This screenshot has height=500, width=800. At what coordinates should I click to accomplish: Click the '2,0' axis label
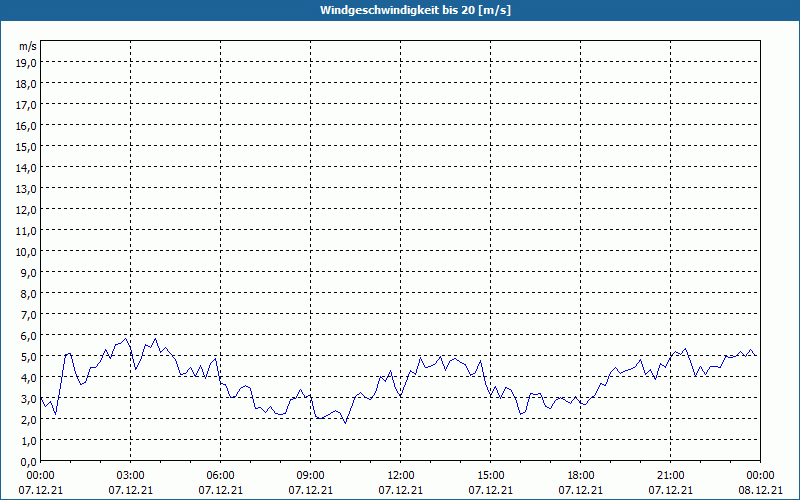[28, 420]
